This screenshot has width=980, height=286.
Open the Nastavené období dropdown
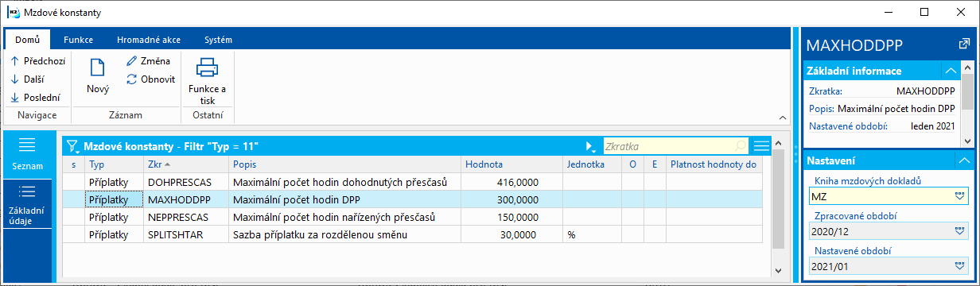tap(959, 267)
